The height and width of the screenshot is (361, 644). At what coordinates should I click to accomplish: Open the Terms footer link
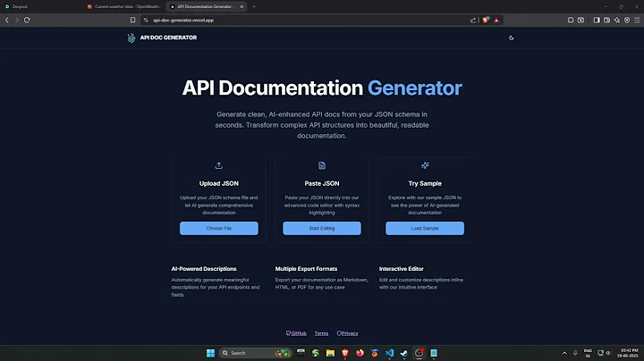pos(321,333)
